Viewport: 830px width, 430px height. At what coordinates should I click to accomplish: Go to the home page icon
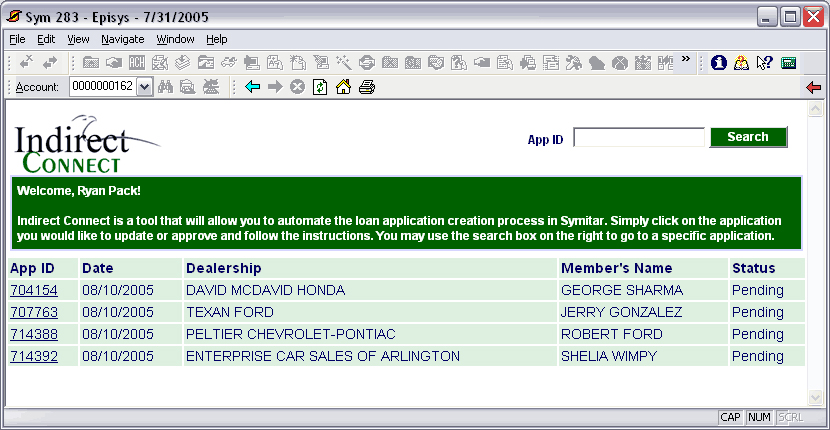point(344,87)
